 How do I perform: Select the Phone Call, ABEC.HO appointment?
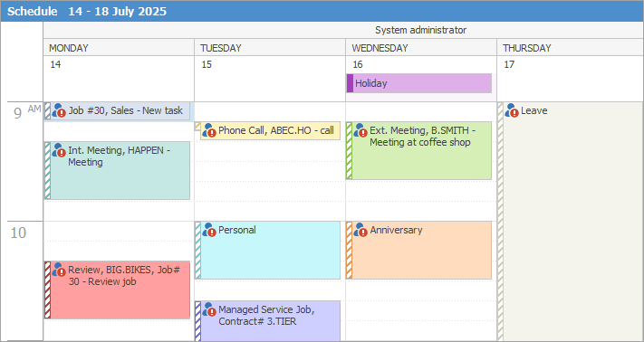pos(267,131)
